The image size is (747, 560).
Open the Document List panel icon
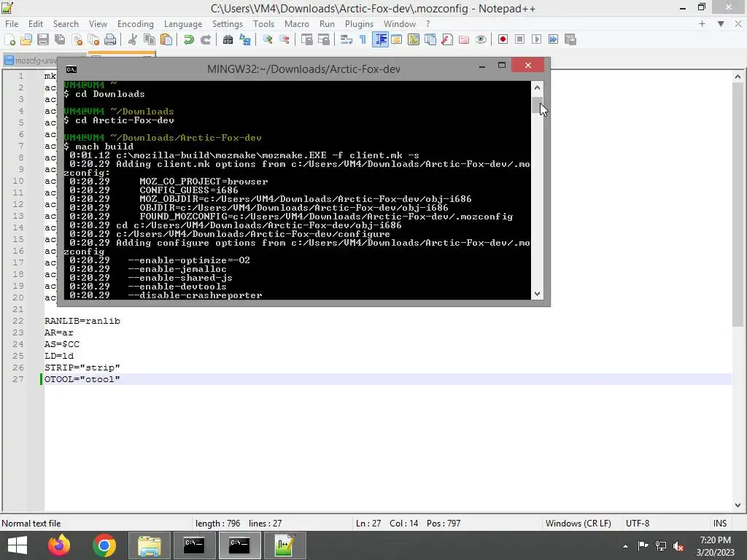430,39
